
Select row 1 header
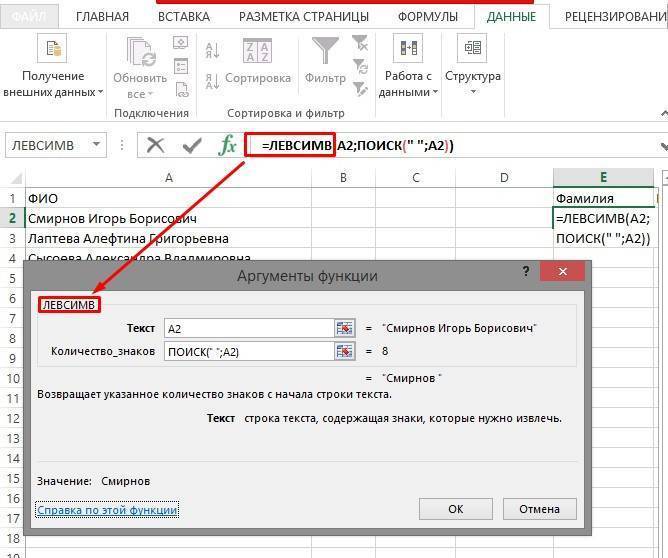tap(12, 198)
